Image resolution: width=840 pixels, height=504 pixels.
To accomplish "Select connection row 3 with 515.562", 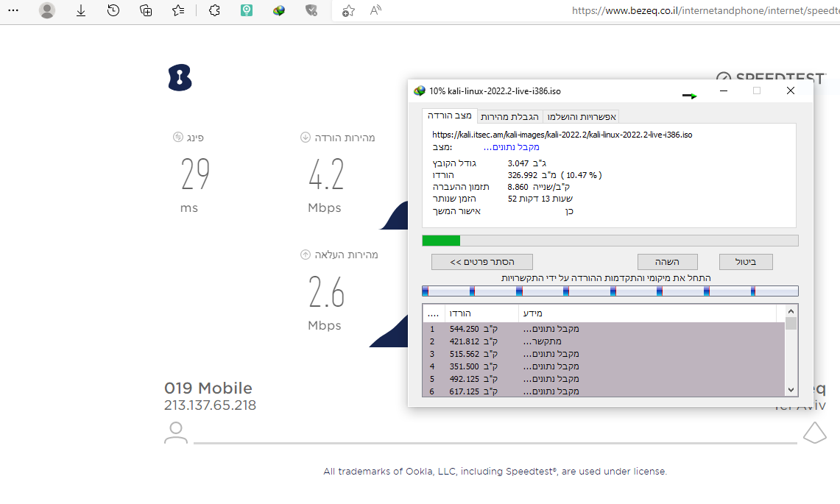I will tap(604, 354).
